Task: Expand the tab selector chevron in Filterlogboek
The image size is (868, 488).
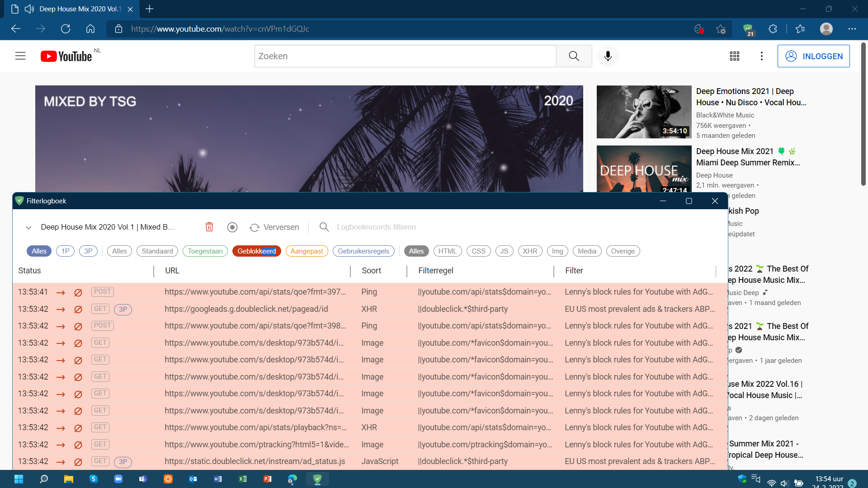Action: pyautogui.click(x=28, y=227)
